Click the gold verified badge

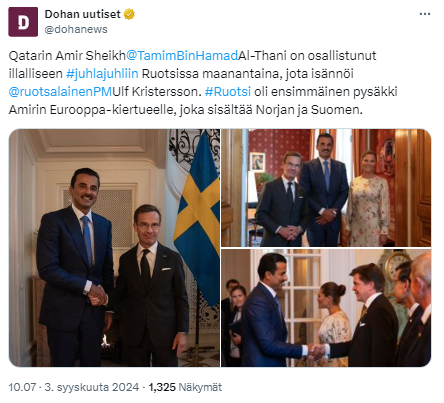129,14
